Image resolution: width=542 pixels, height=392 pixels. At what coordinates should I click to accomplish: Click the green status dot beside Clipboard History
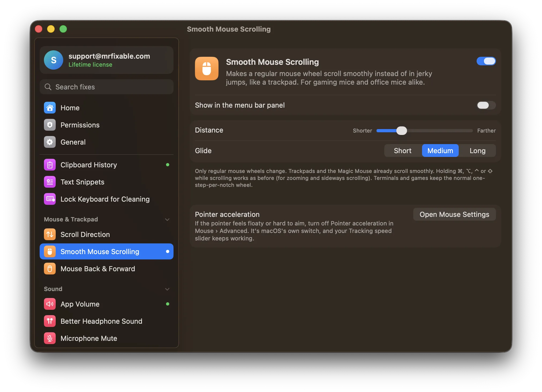(168, 165)
